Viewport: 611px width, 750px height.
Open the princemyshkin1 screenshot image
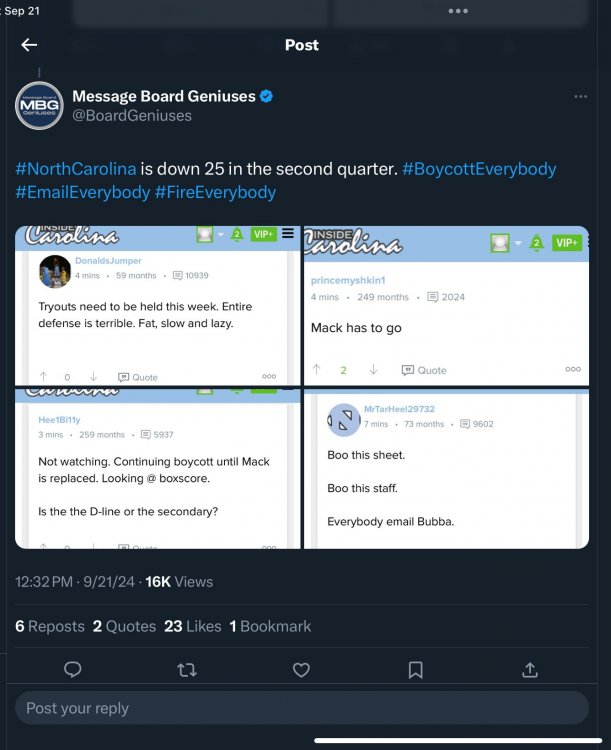pos(446,306)
